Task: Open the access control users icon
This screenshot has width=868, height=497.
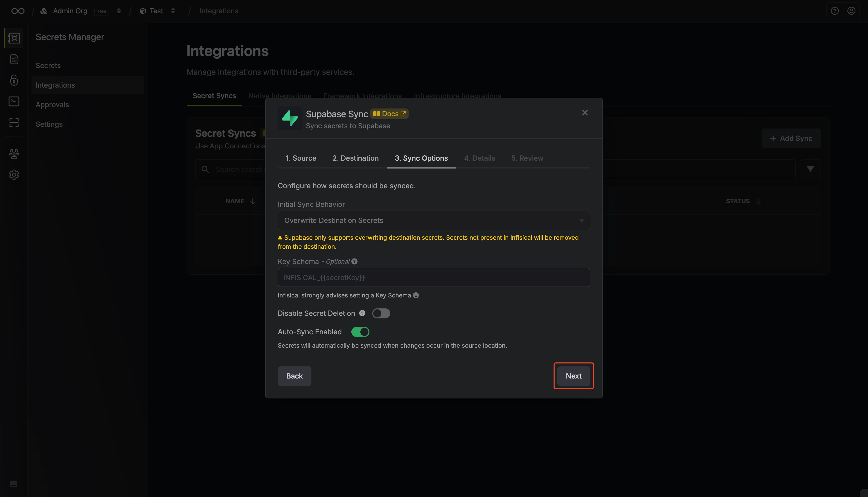Action: point(14,154)
